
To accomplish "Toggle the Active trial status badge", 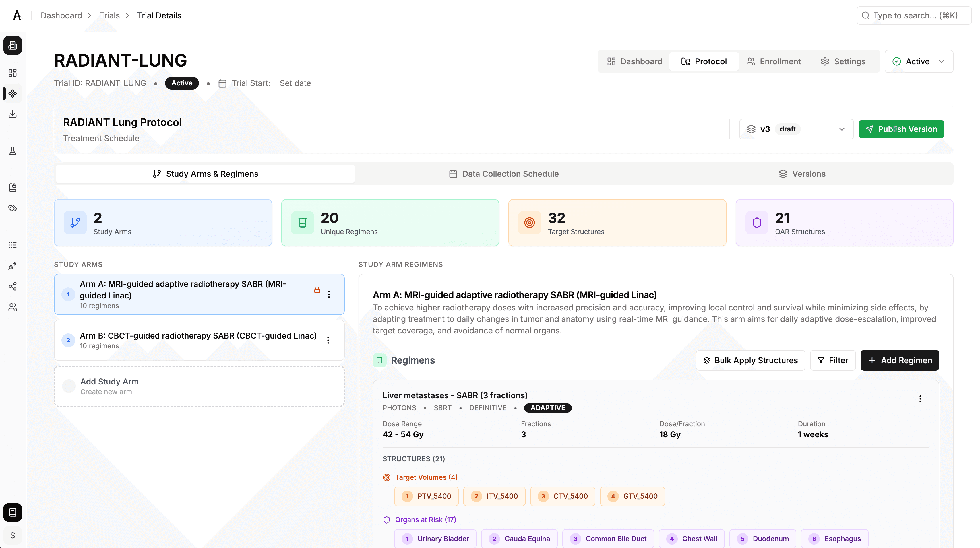I will tap(181, 83).
